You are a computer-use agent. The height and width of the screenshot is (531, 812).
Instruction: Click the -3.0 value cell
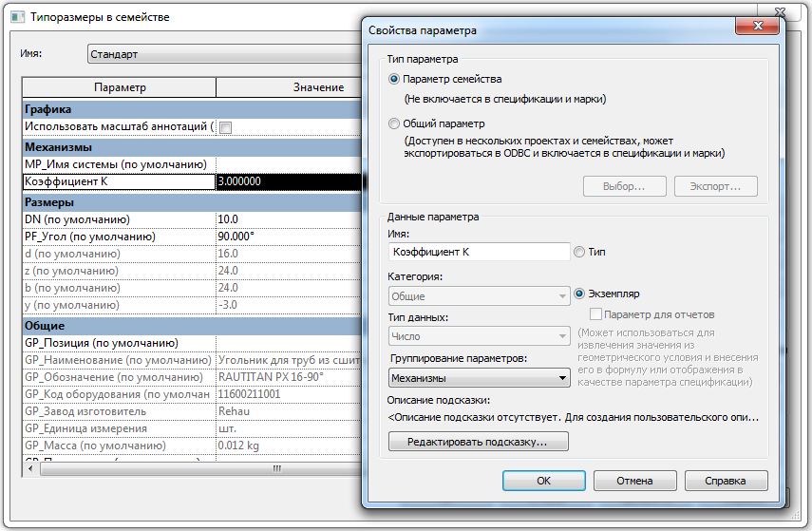[x=289, y=305]
